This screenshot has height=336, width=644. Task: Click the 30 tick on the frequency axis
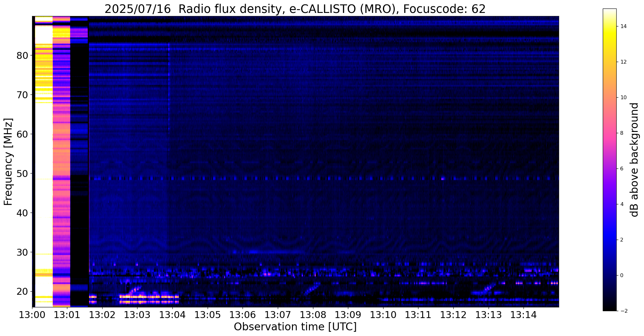coord(22,253)
